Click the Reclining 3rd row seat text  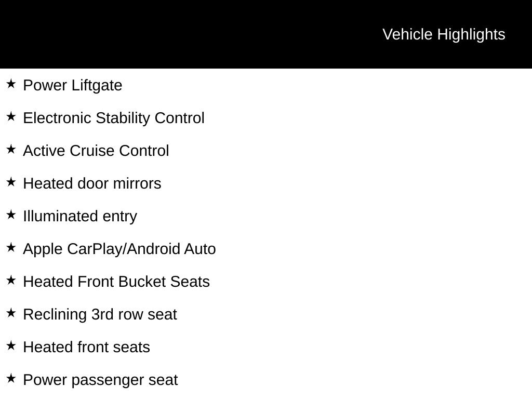(100, 314)
